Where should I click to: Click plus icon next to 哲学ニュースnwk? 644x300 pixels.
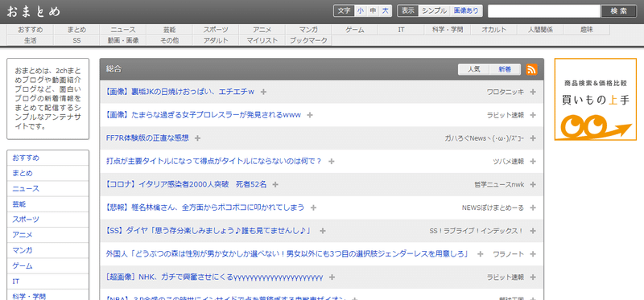pos(533,185)
